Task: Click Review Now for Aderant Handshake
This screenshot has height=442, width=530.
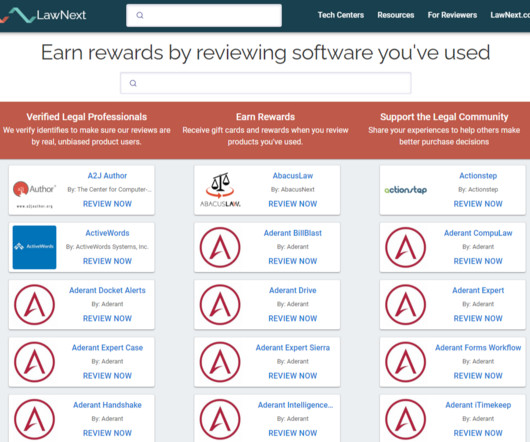Action: pyautogui.click(x=107, y=433)
